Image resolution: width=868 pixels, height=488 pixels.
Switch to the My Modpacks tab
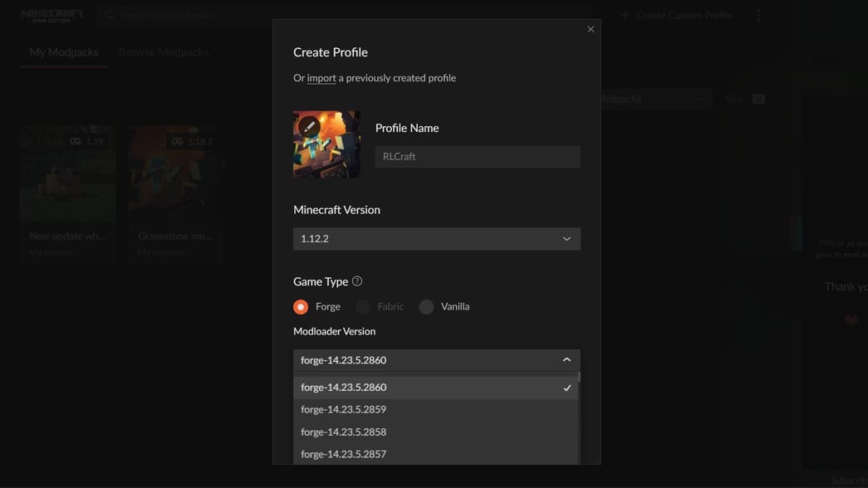[64, 52]
